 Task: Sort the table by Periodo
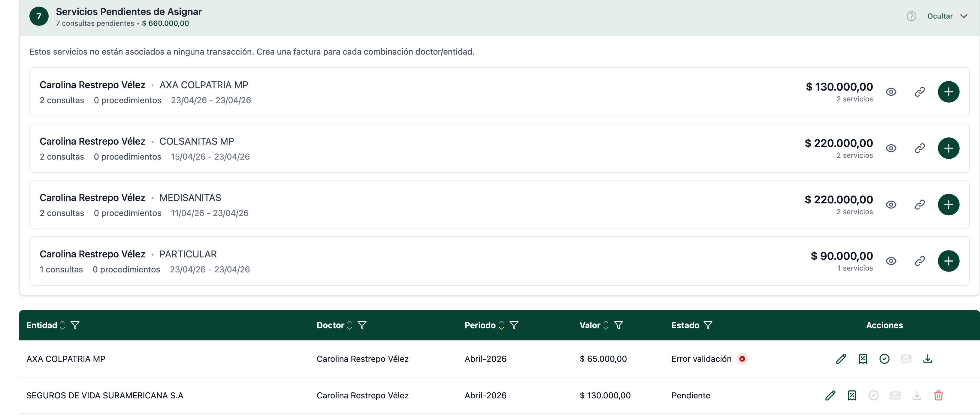click(x=501, y=325)
